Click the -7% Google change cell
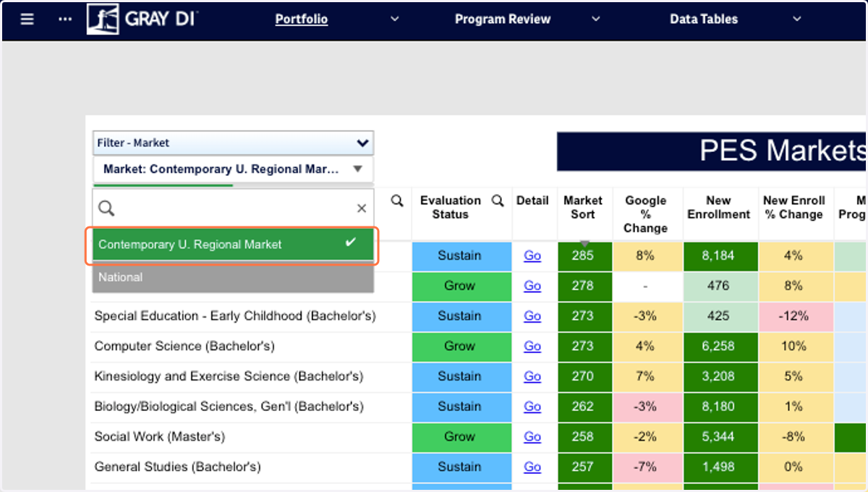Screen dimensions: 868x492 (x=646, y=467)
